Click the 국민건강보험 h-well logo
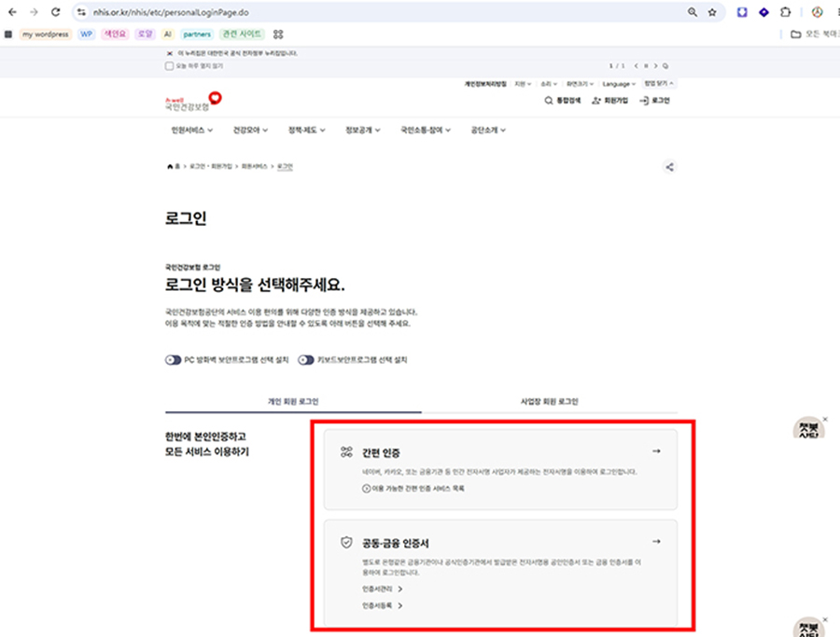Screen dimensions: 840x637 [193, 101]
